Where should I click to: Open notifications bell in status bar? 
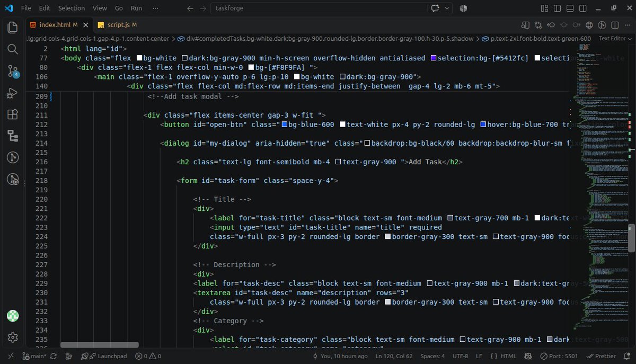(x=627, y=356)
